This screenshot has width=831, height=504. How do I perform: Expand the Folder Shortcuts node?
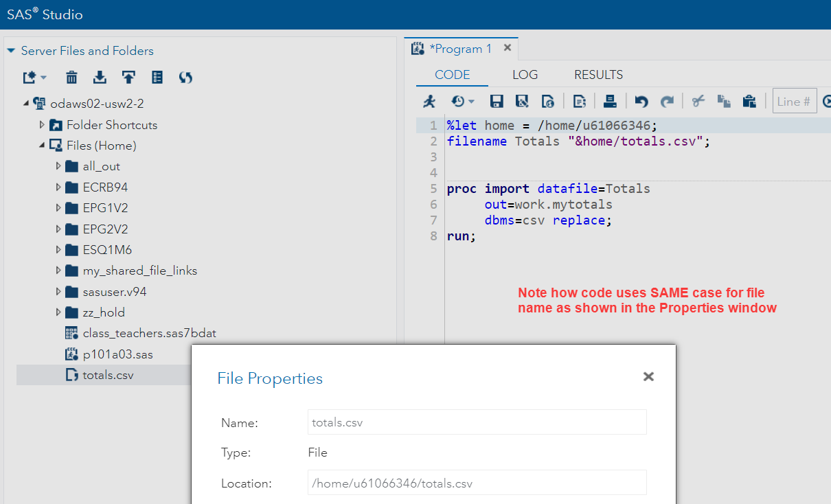43,125
